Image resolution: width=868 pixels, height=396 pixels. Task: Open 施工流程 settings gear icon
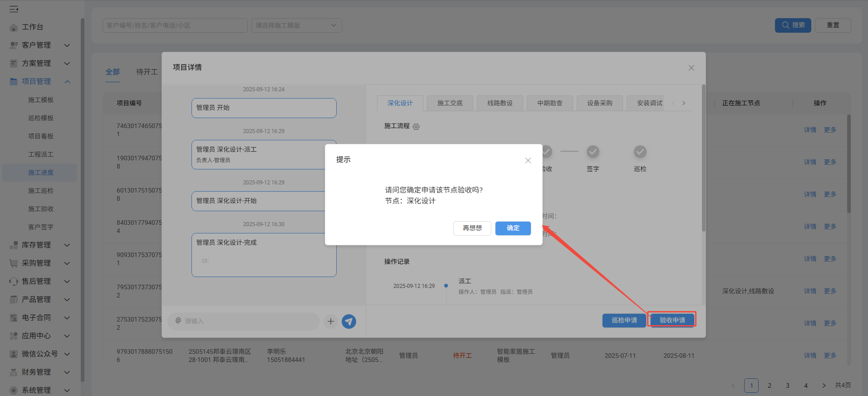pos(416,127)
